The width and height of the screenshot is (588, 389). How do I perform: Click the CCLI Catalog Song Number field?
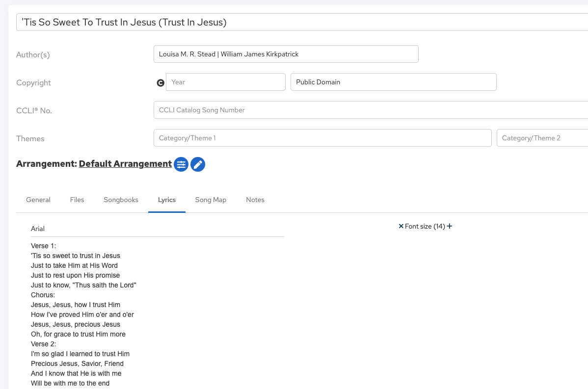click(x=371, y=110)
